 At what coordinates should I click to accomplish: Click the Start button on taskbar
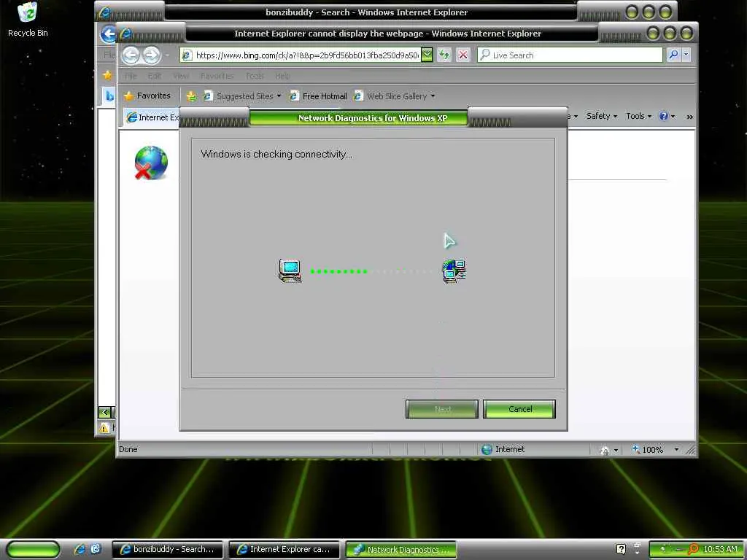(33, 549)
